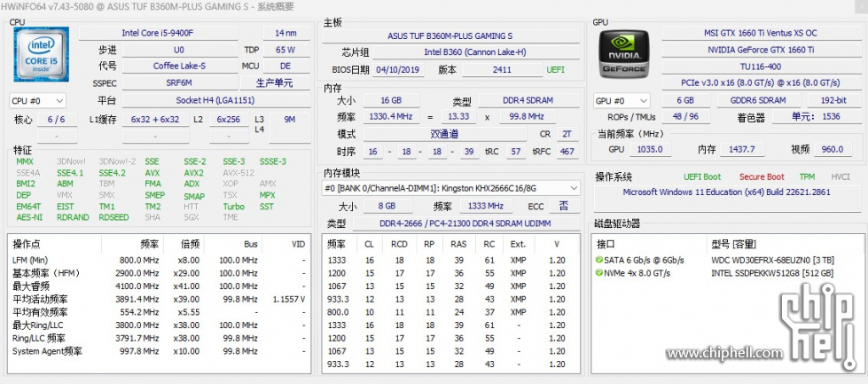Image resolution: width=868 pixels, height=384 pixels.
Task: Click the NVIDIA GeForce logo image
Action: 624,54
